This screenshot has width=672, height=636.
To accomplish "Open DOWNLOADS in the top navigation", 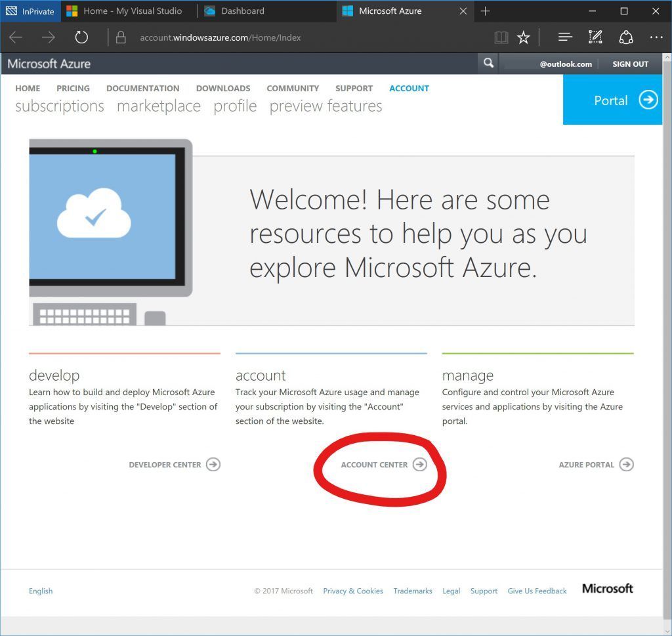I will coord(223,89).
